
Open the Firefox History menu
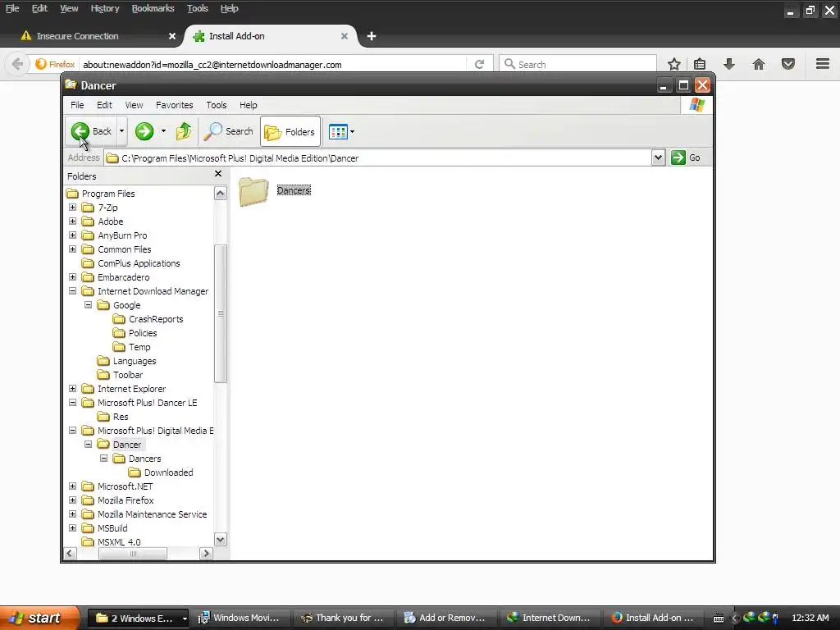point(105,8)
